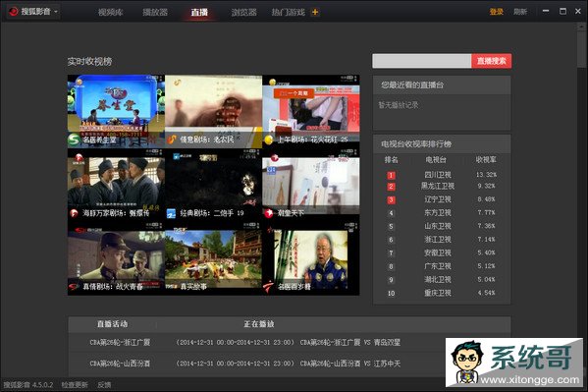Click the 反馈 feedback link
588x392 pixels.
coord(104,385)
